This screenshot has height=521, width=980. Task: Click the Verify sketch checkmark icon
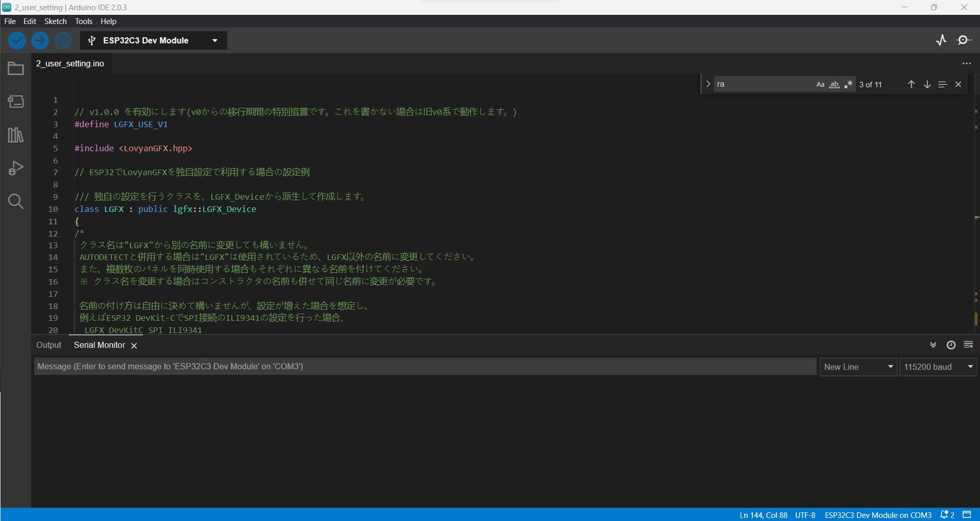click(x=16, y=40)
